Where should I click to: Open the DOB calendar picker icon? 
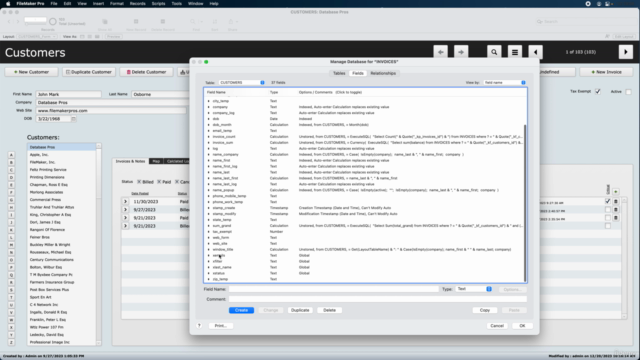[73, 119]
